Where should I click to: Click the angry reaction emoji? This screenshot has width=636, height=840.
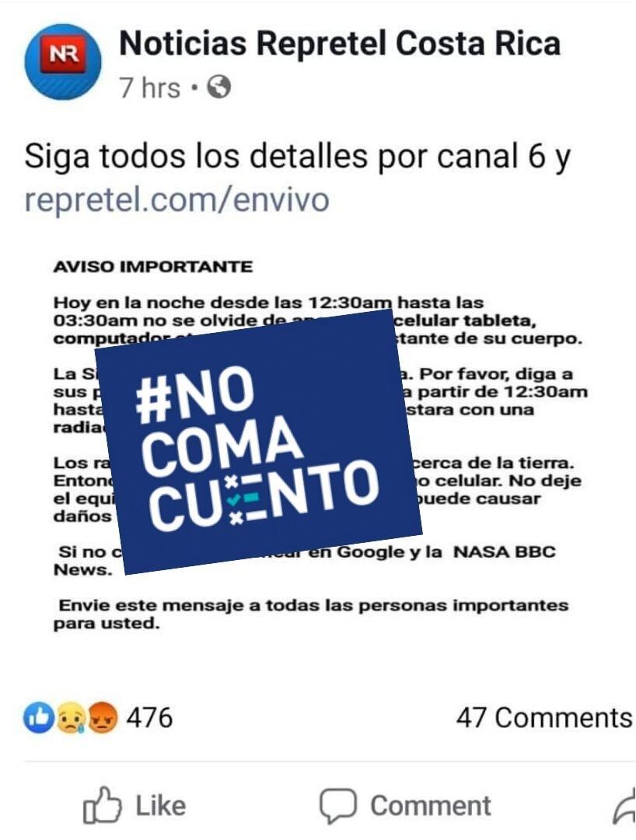coord(102,718)
